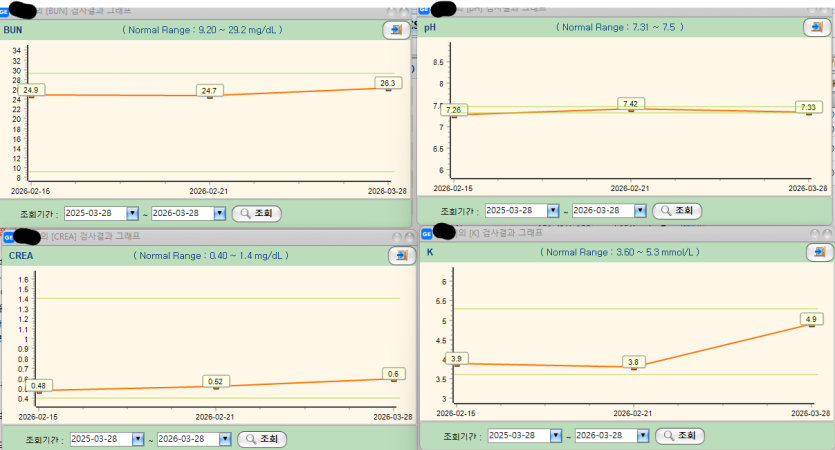Click 2026-03-28 axis date on K graph
Screen dimensions: 835x450
(811, 413)
